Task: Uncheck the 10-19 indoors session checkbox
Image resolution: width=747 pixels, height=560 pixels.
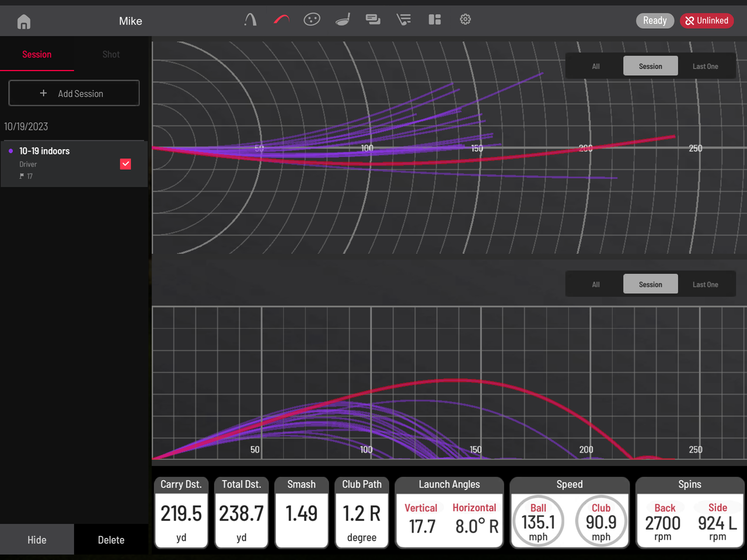Action: (x=125, y=164)
